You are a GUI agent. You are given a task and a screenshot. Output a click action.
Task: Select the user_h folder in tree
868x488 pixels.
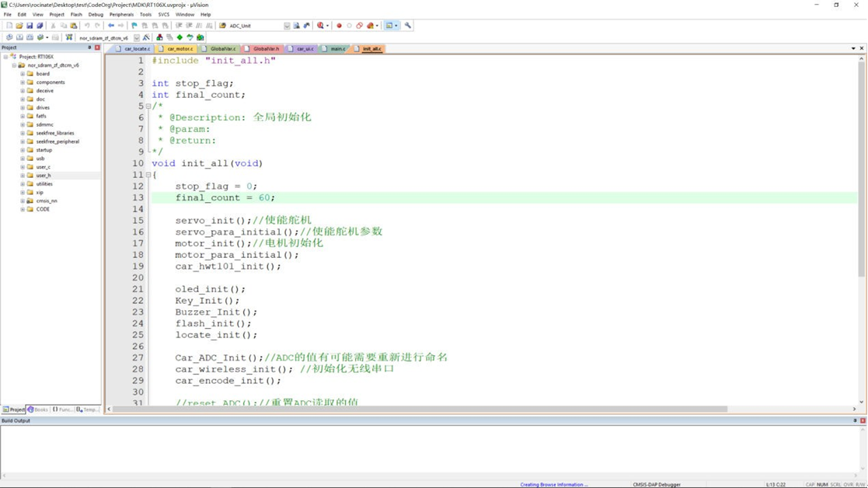[44, 176]
